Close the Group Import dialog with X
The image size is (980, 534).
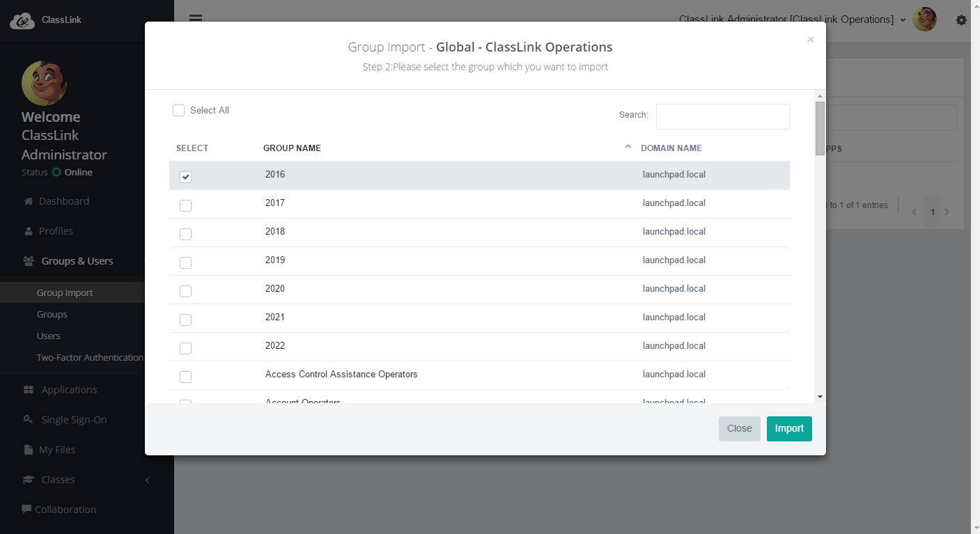pyautogui.click(x=810, y=40)
